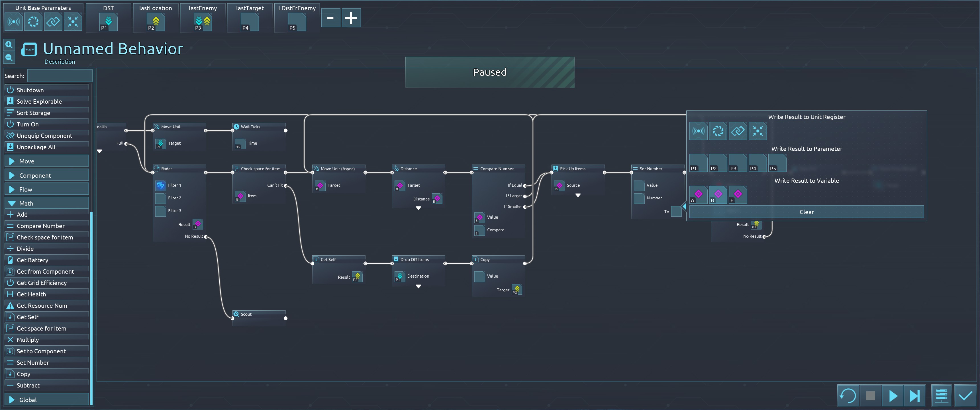
Task: Click the behavior list icon at bottom right
Action: click(942, 396)
